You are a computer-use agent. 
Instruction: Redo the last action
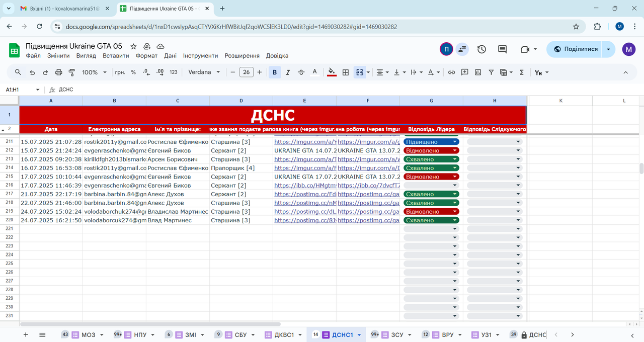tap(45, 72)
